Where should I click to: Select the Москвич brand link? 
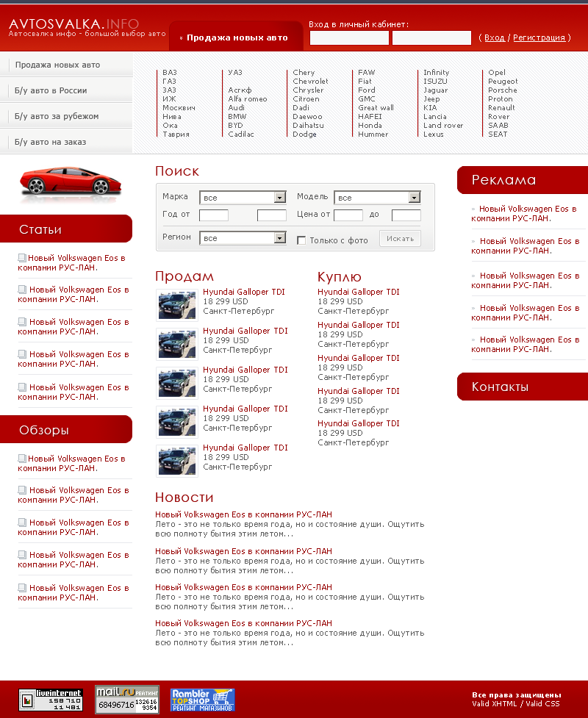coord(179,107)
